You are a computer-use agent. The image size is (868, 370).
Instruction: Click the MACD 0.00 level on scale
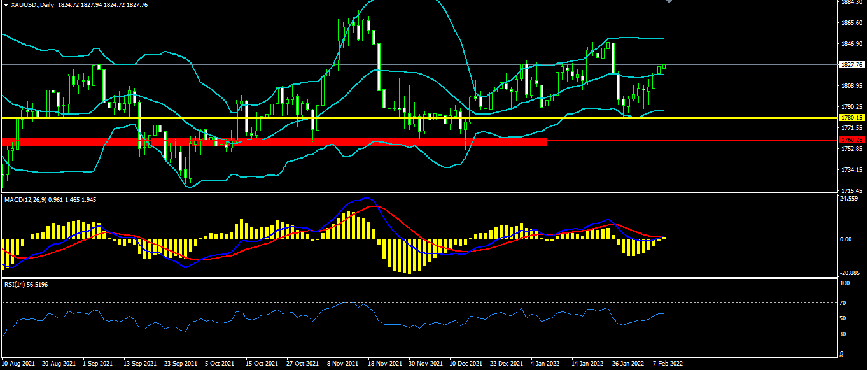tap(846, 239)
